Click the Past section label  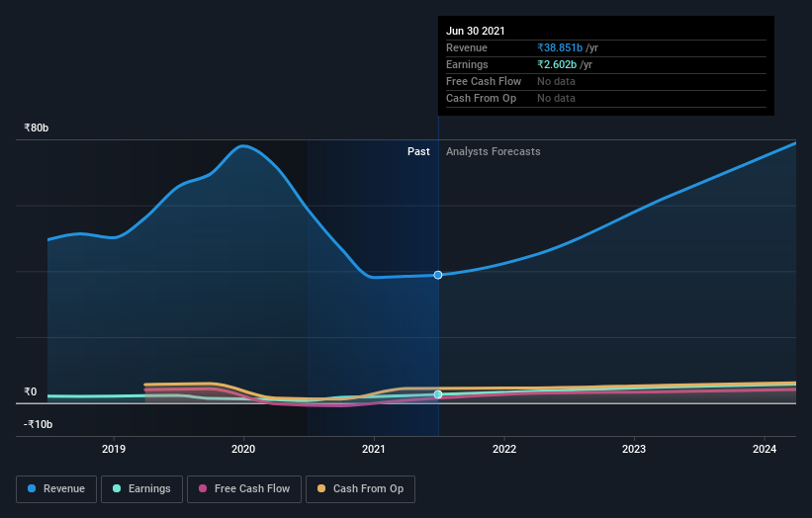coord(418,151)
